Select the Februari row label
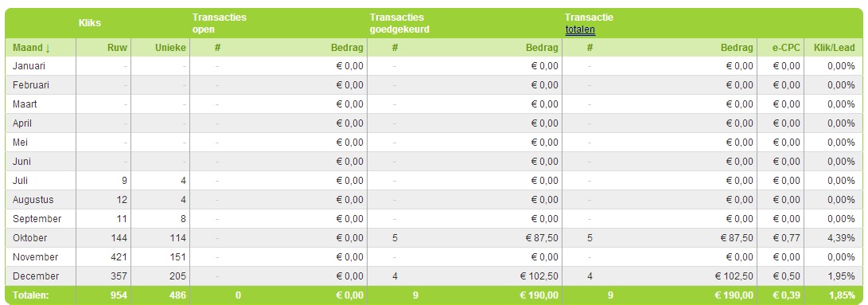The height and width of the screenshot is (305, 868). 31,85
